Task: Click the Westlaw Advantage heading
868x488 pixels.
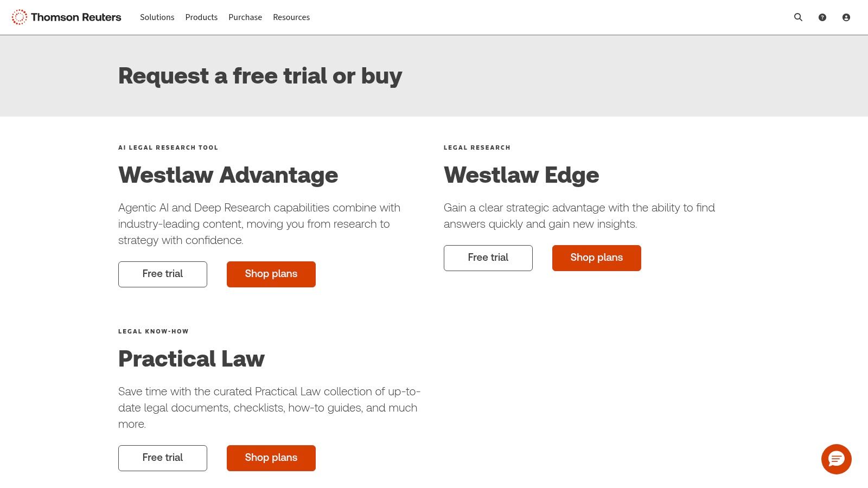Action: pos(228,175)
